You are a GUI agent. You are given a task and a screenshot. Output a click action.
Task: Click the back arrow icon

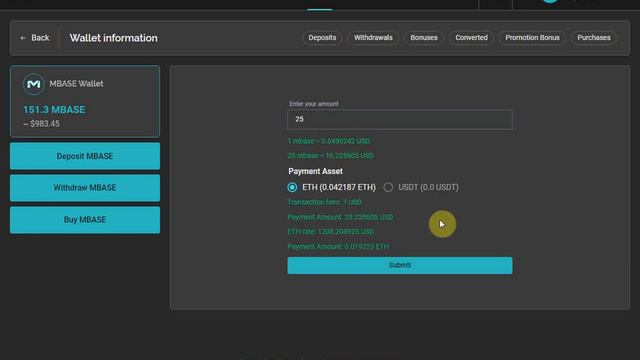tap(23, 38)
